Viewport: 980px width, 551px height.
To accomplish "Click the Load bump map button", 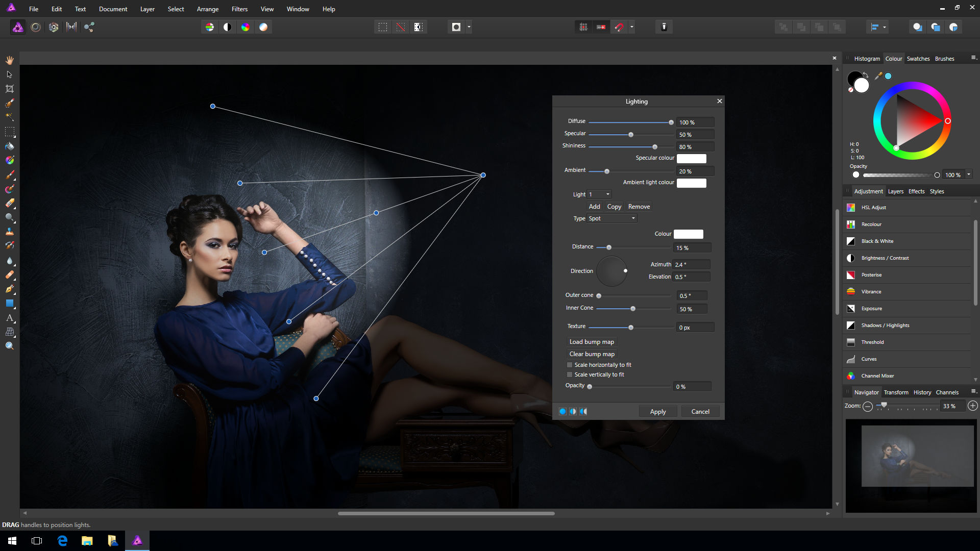I will [x=592, y=341].
